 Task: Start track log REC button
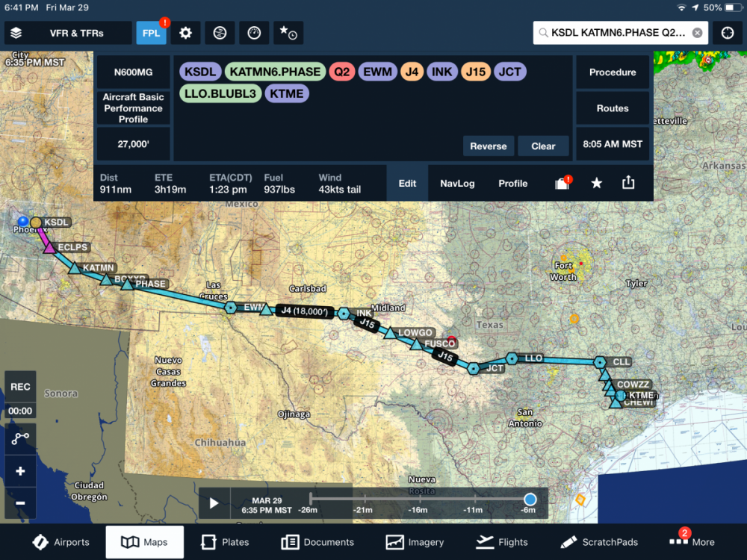click(20, 387)
